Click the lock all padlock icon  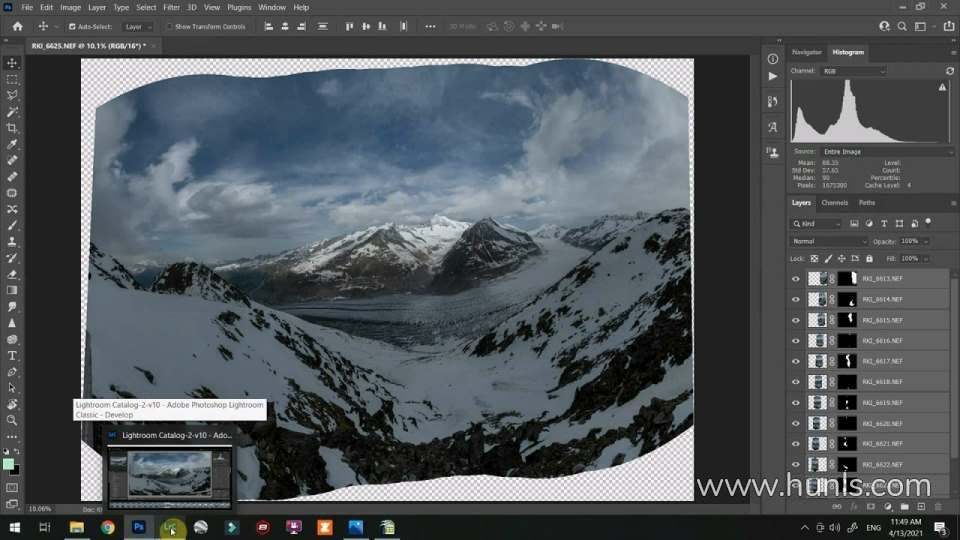[869, 258]
